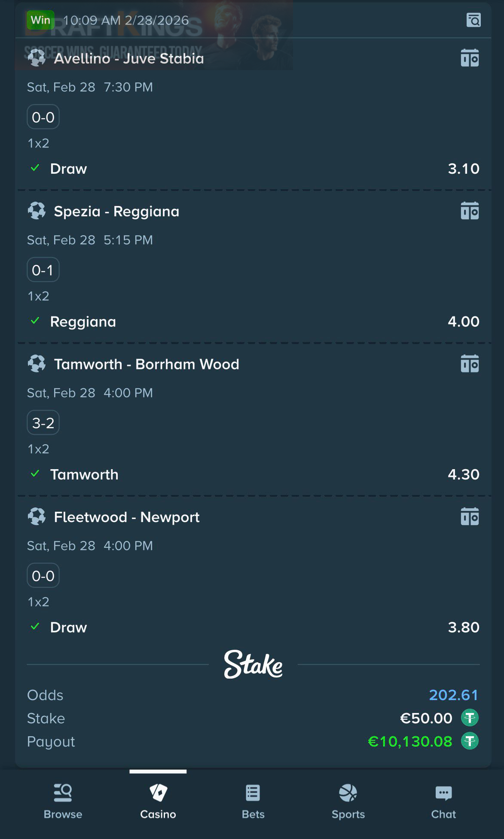
Task: Click the Tether coin icon beside Stake amount
Action: [469, 718]
